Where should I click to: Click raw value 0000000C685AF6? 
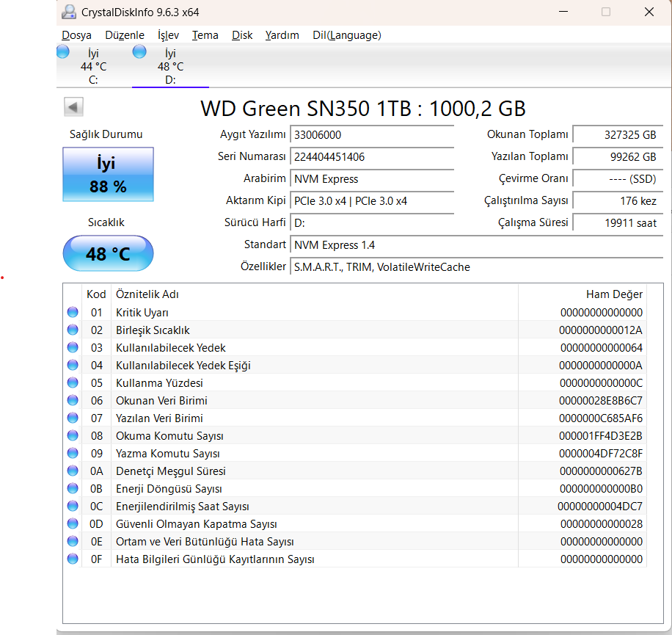602,418
